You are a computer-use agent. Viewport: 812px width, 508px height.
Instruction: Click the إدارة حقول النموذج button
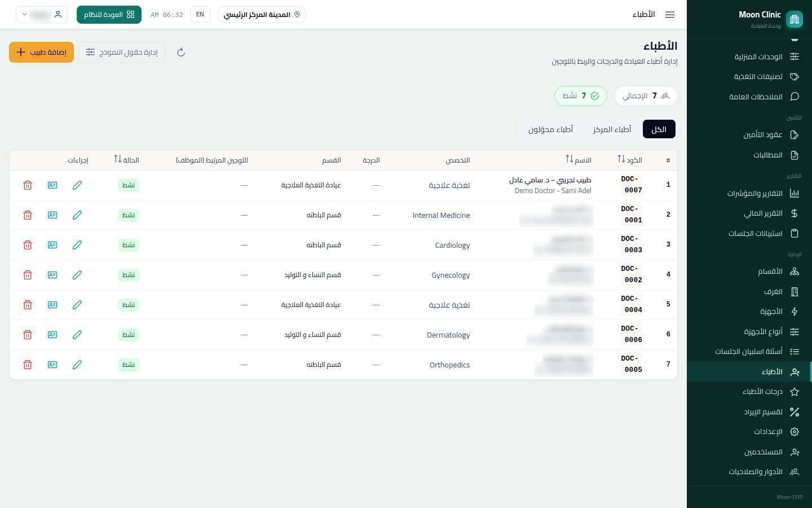(x=122, y=52)
